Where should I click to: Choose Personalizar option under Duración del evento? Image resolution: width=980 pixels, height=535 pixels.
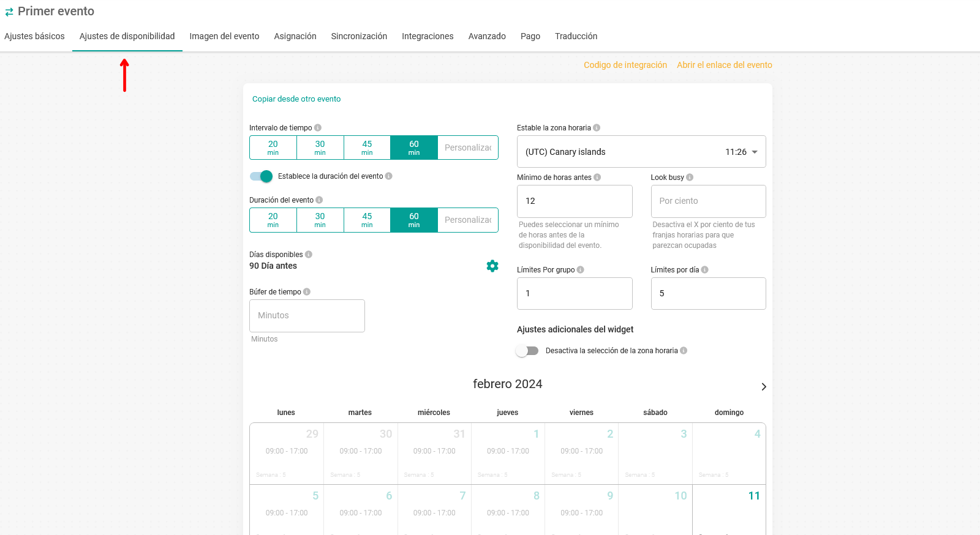pos(468,220)
